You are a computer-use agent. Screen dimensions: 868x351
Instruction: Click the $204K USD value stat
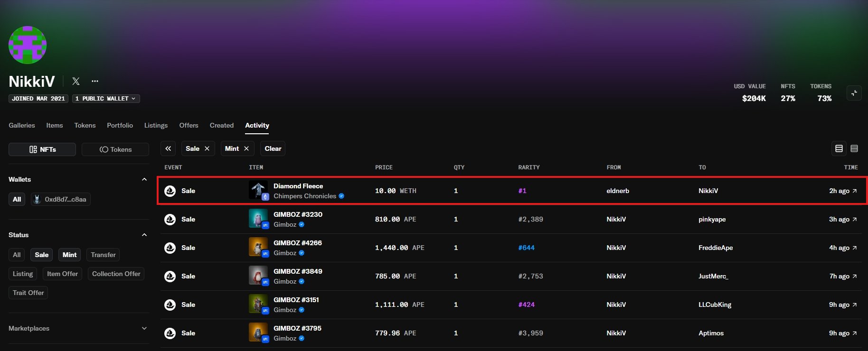(x=754, y=98)
